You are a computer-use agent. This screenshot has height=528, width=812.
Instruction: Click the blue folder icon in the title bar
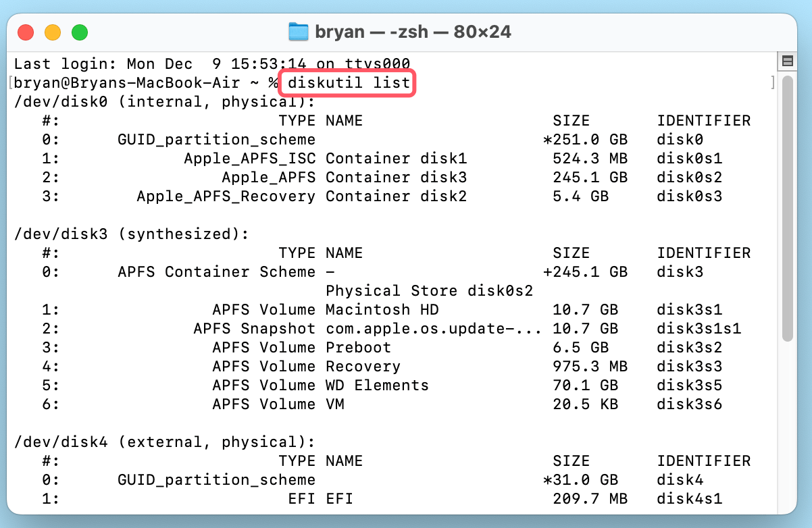coord(299,31)
